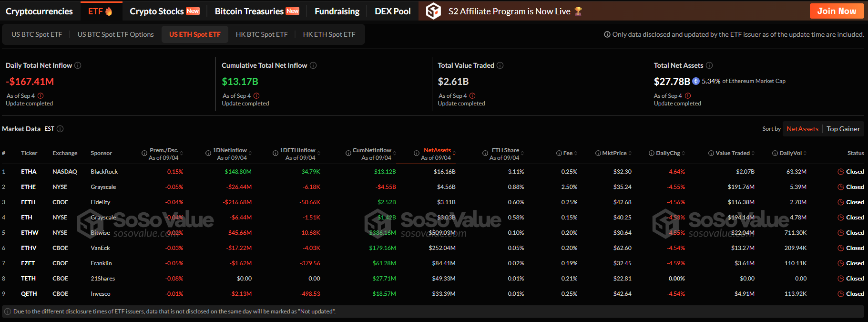Open the DEX Pool tab
Viewport: 868px width, 322px height.
393,11
